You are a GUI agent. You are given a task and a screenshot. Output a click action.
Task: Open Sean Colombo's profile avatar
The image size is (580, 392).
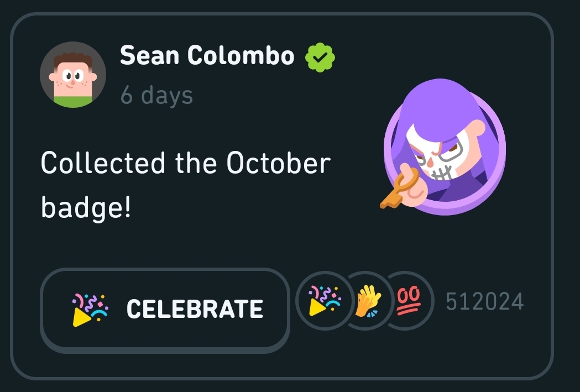[x=73, y=75]
